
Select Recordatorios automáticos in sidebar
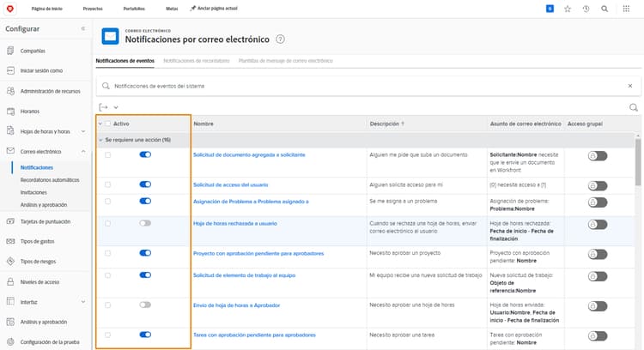pos(50,180)
